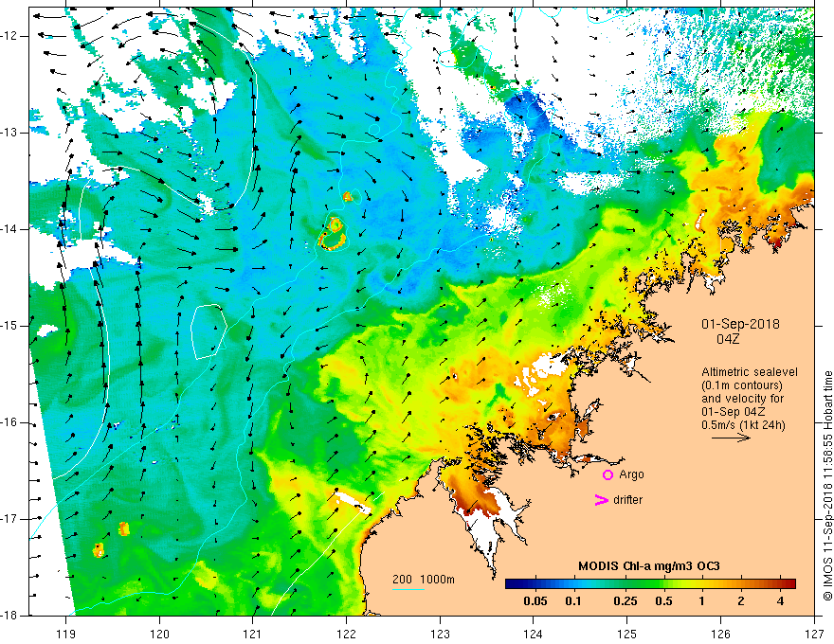Click the longitude axis label '124'

click(534, 634)
